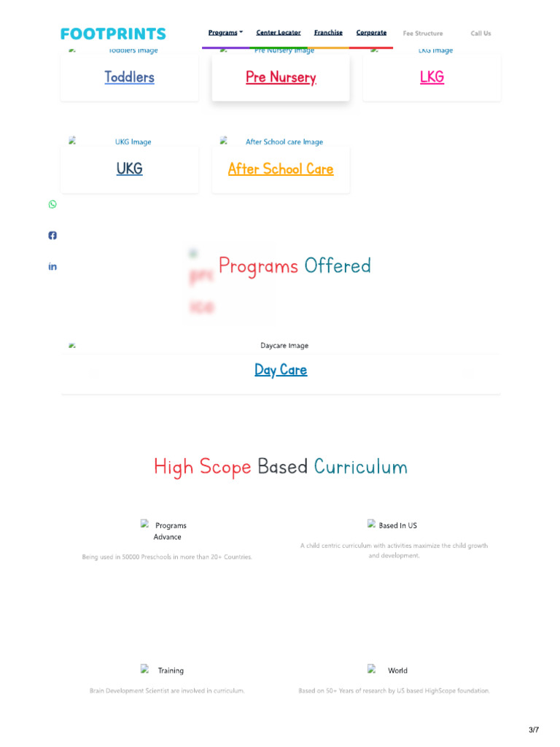Viewport: 560px width, 747px height.
Task: Click the Based In US icon
Action: [372, 525]
